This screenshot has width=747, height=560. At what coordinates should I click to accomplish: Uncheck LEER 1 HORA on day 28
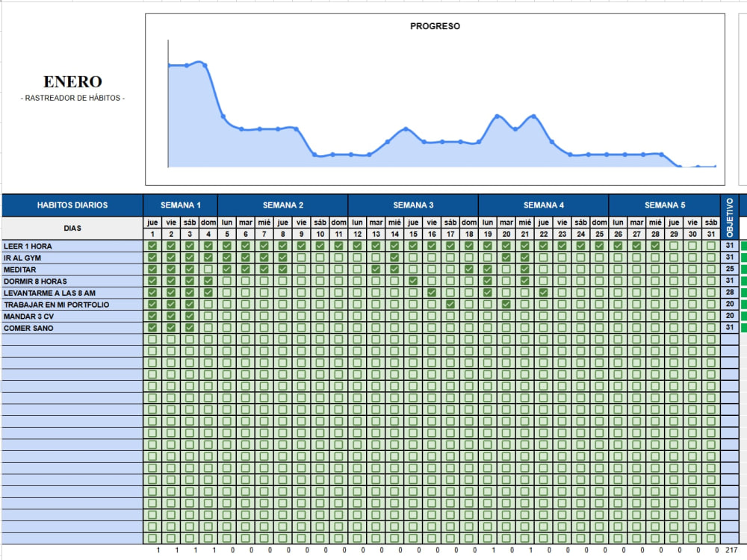656,246
